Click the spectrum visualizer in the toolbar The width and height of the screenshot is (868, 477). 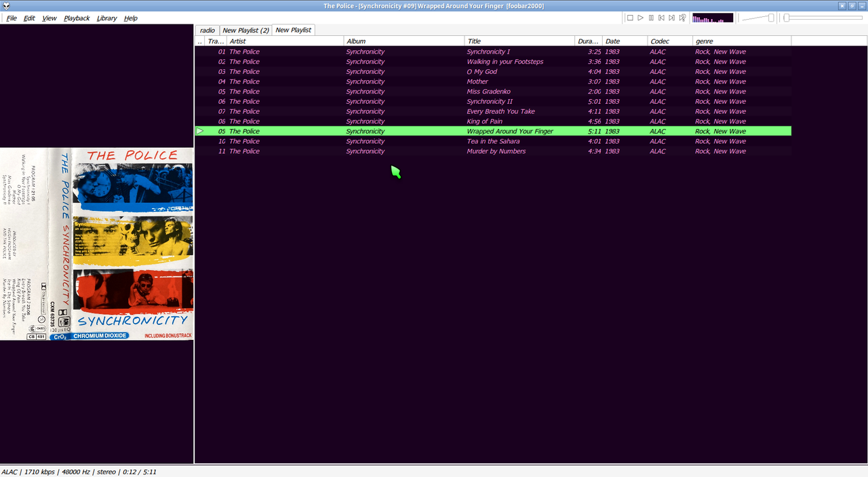tap(712, 18)
